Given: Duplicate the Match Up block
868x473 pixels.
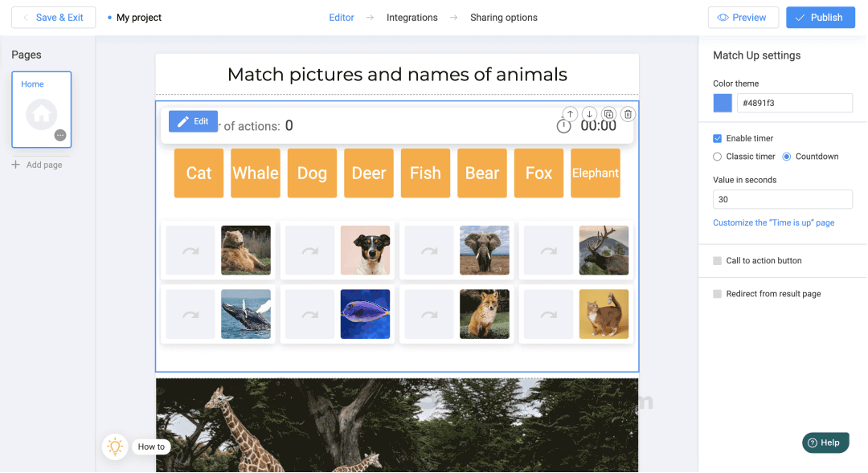Looking at the screenshot, I should tap(608, 113).
